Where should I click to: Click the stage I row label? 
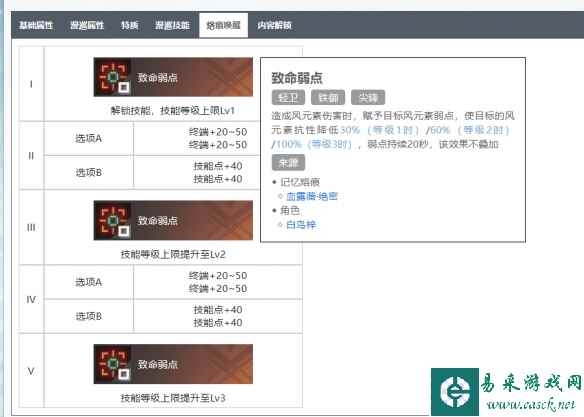pos(31,84)
